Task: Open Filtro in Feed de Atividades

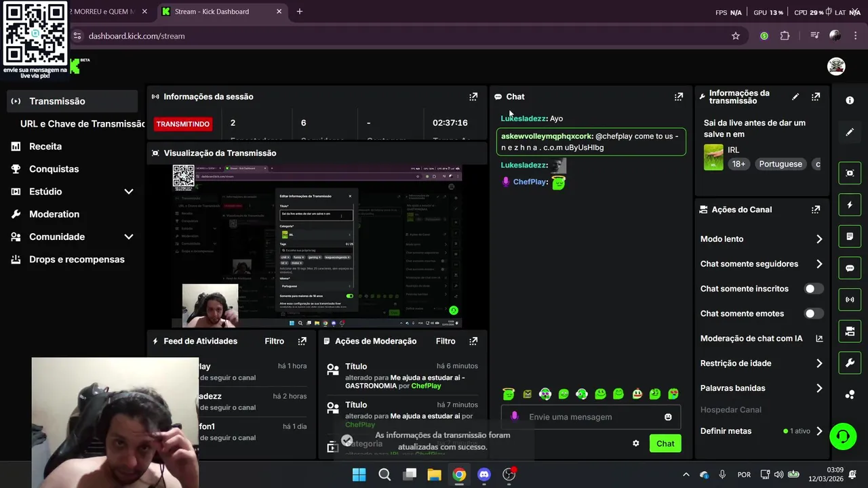Action: pos(275,341)
